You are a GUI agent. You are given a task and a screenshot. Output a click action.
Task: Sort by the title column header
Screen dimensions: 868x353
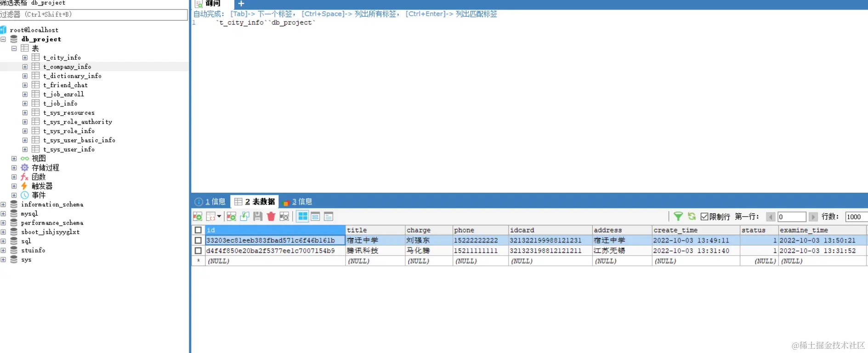(375, 230)
